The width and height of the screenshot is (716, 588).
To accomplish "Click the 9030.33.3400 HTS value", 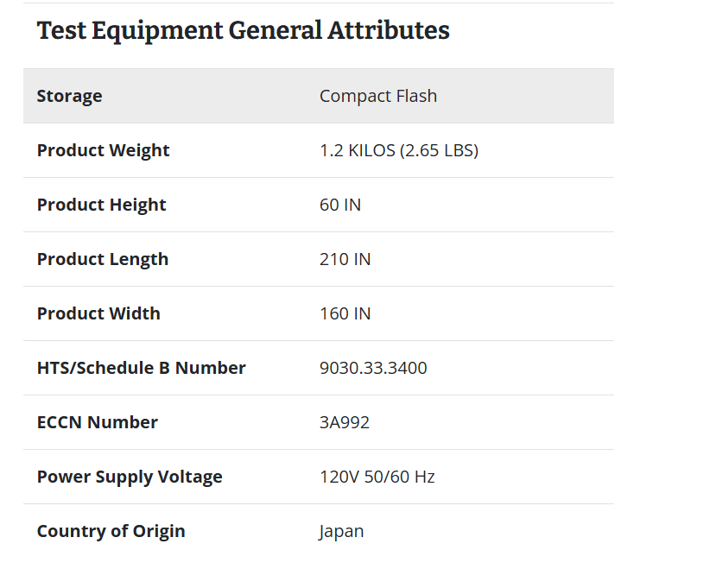I will coord(373,368).
